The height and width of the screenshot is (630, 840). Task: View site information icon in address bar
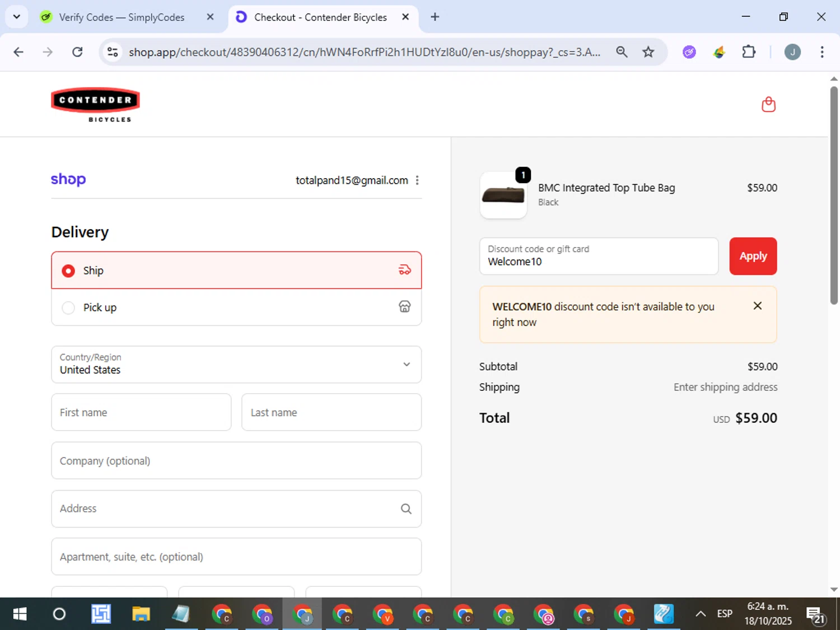[113, 52]
